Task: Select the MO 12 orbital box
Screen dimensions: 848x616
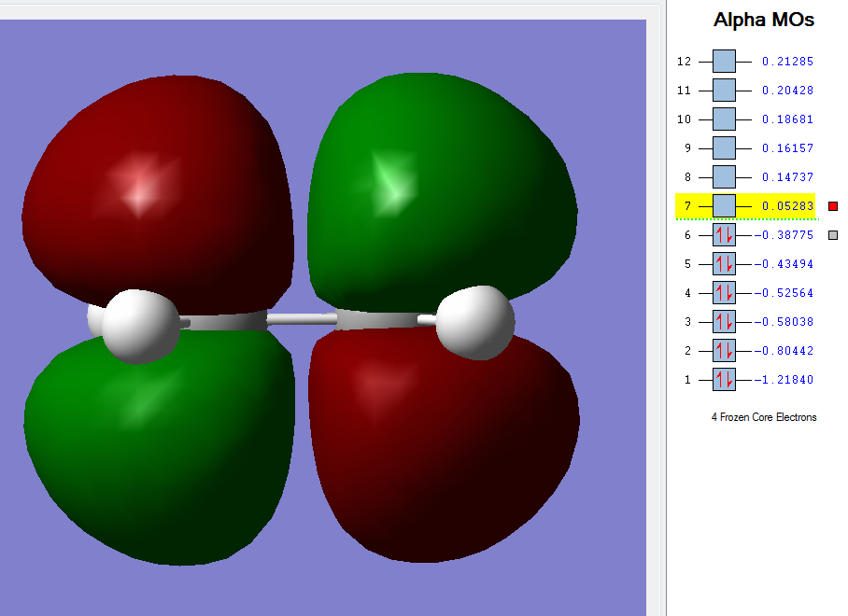Action: coord(724,61)
